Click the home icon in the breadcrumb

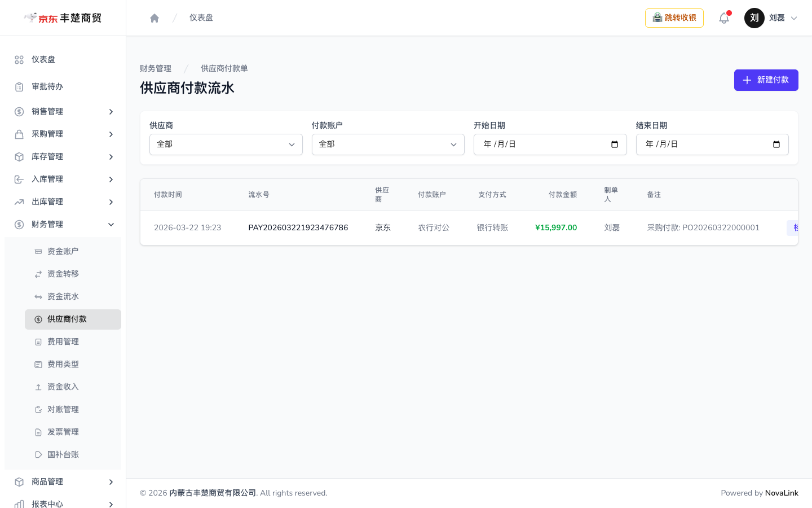pyautogui.click(x=155, y=18)
